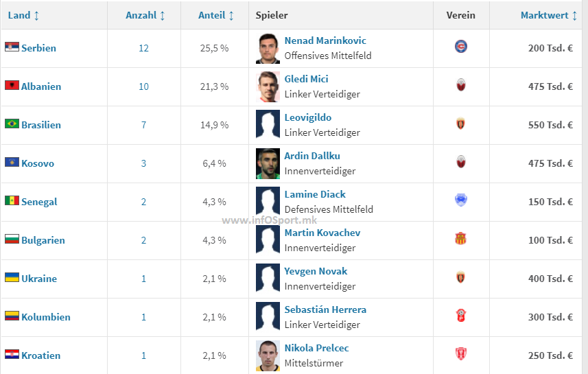Click club crest in Lamine Diack row
Viewport: 588px width, 374px height.
click(x=460, y=200)
